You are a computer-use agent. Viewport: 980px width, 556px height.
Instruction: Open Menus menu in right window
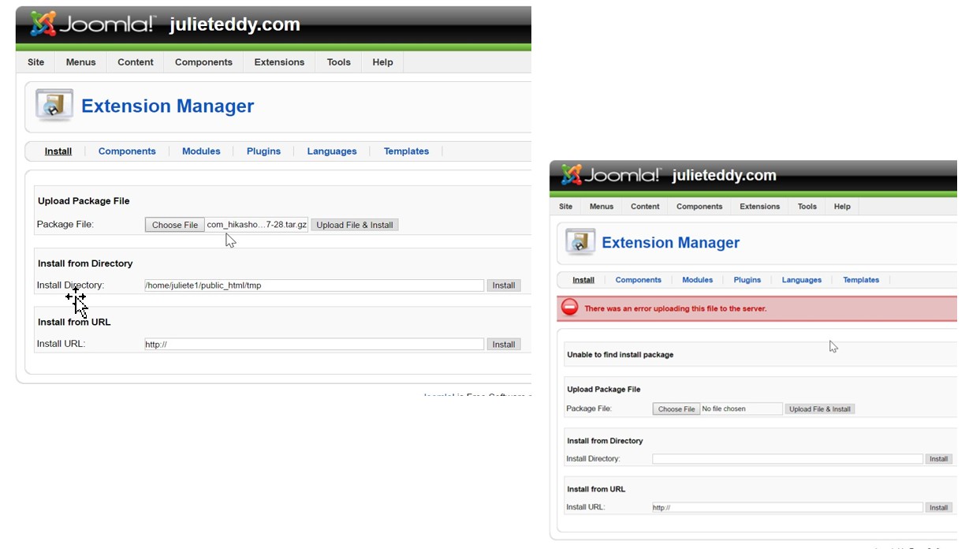602,207
